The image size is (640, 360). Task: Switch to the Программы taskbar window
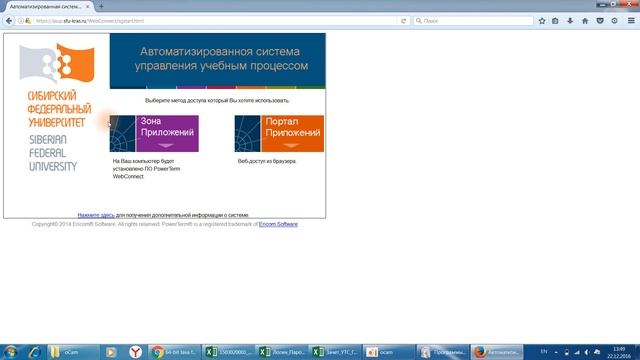click(x=442, y=352)
